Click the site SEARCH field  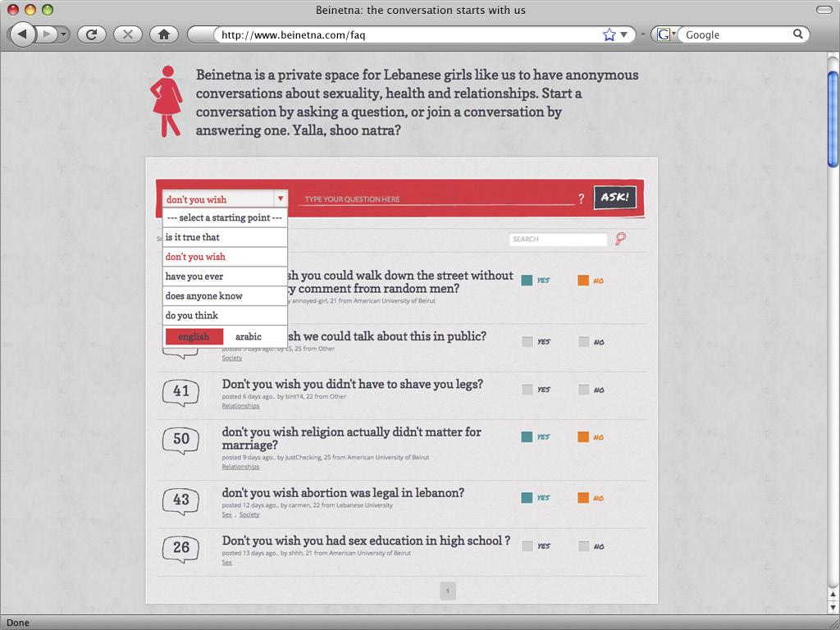pos(558,239)
